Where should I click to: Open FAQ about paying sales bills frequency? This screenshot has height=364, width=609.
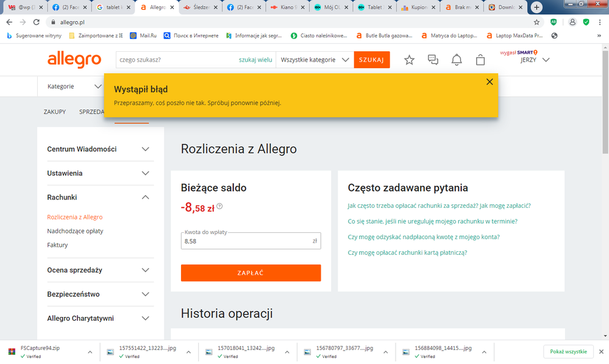(439, 205)
